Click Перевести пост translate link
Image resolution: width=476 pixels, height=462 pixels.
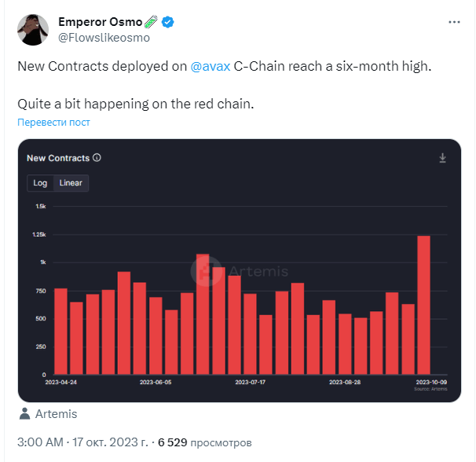coord(53,122)
